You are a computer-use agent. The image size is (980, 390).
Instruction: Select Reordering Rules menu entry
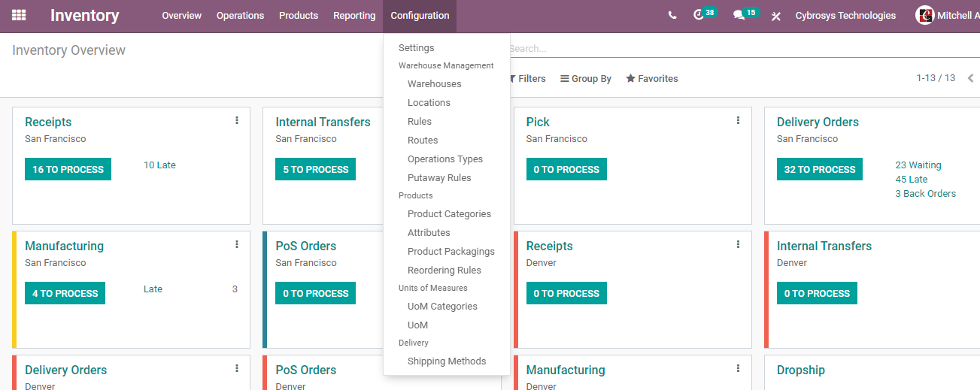pos(447,270)
